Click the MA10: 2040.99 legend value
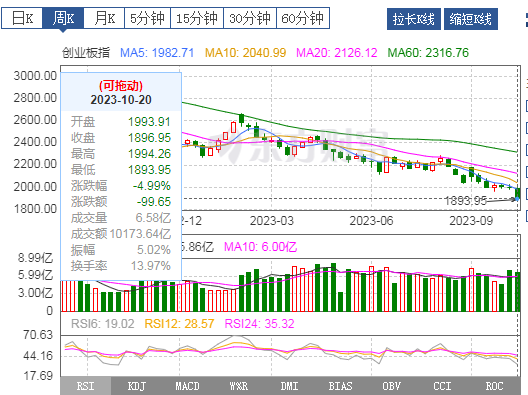The height and width of the screenshot is (395, 528). click(245, 53)
